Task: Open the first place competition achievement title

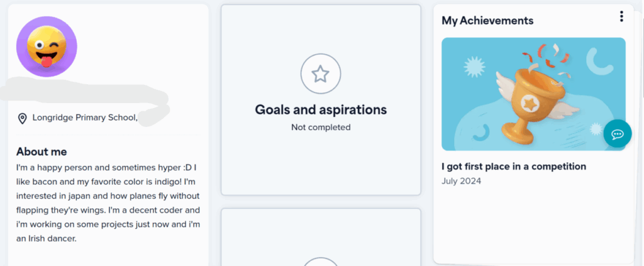Action: [514, 167]
